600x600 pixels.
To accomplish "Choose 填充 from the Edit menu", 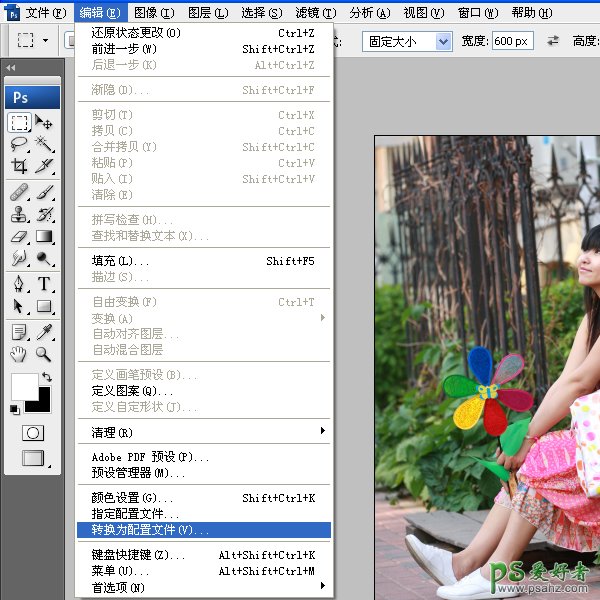I will 204,261.
